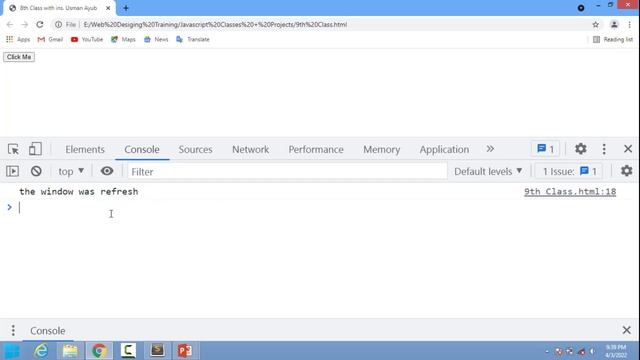
Task: Activate the inspect element picker icon
Action: pyautogui.click(x=13, y=149)
